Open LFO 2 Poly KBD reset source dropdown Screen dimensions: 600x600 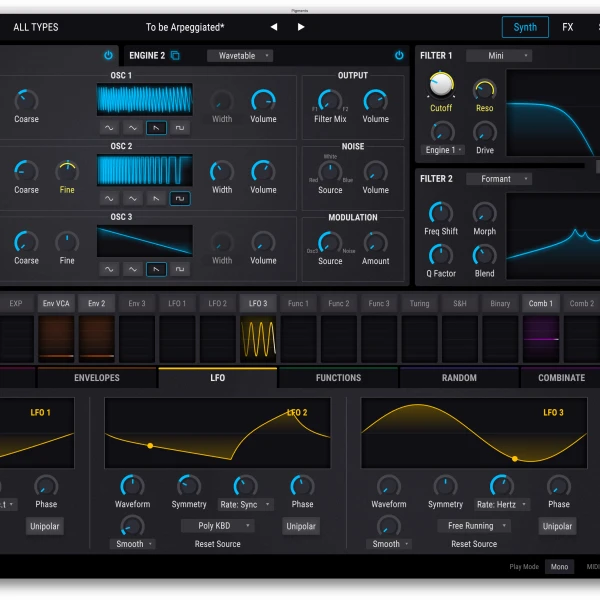pos(217,526)
